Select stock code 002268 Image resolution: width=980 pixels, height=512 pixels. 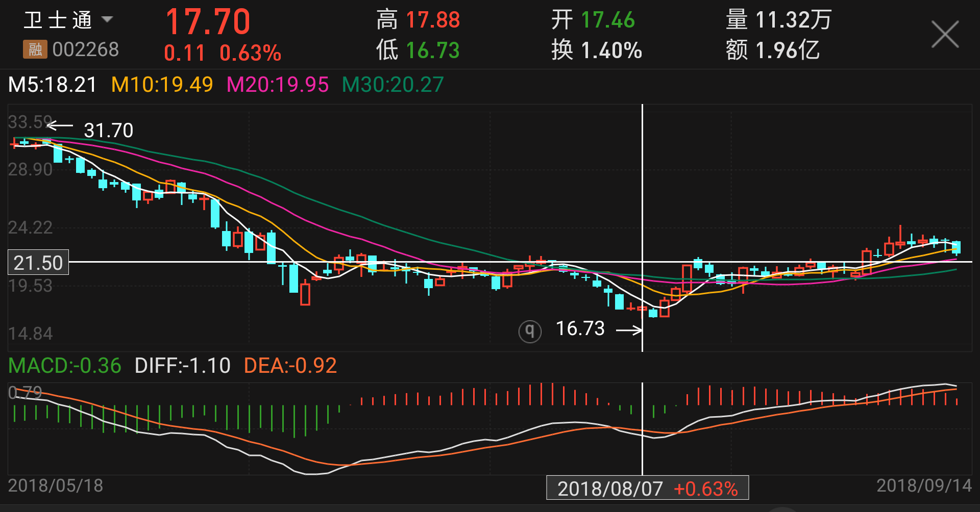(x=86, y=49)
